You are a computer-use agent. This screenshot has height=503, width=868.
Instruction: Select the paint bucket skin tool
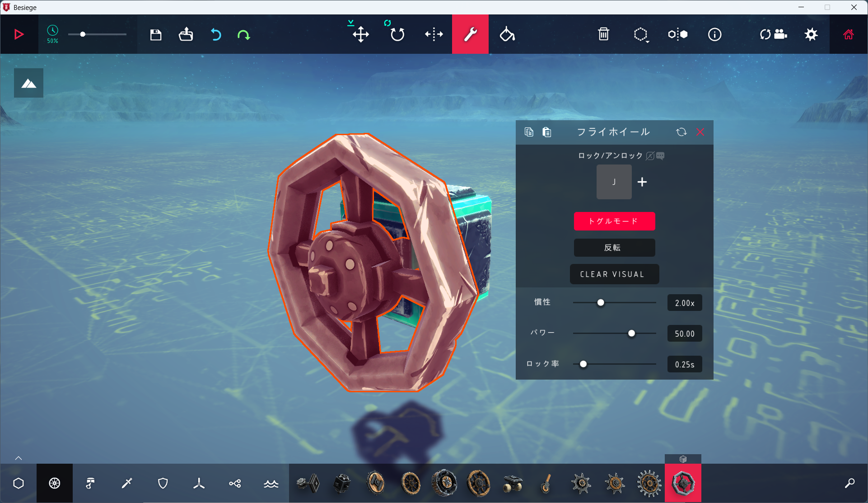(x=507, y=34)
